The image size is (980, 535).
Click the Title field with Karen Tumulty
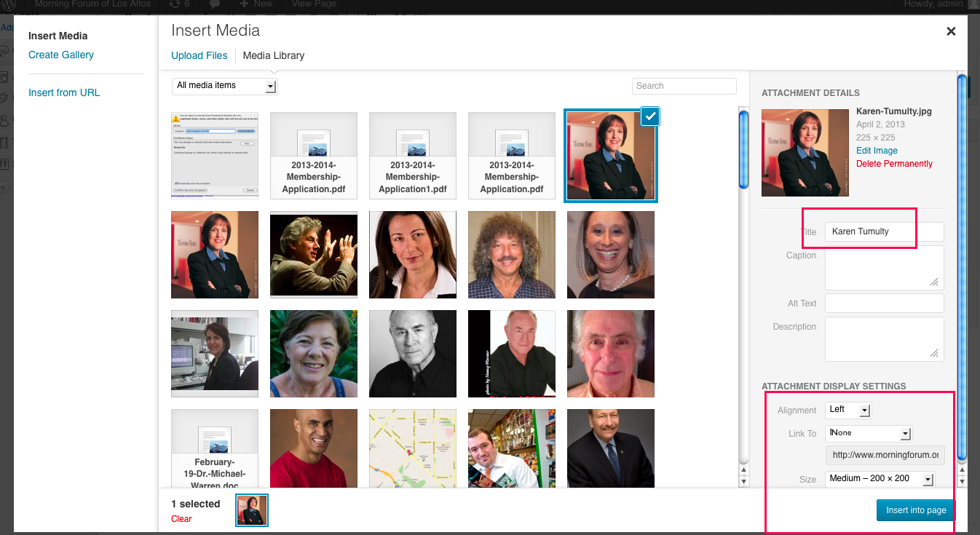[x=885, y=231]
